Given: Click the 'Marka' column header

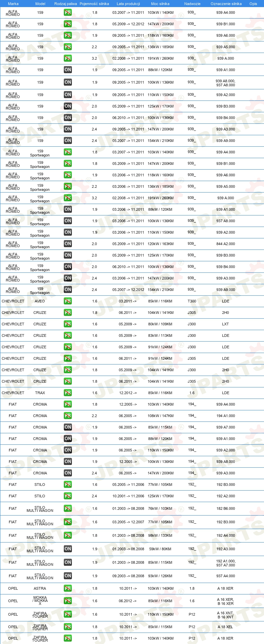Looking at the screenshot, I should (x=13, y=4).
